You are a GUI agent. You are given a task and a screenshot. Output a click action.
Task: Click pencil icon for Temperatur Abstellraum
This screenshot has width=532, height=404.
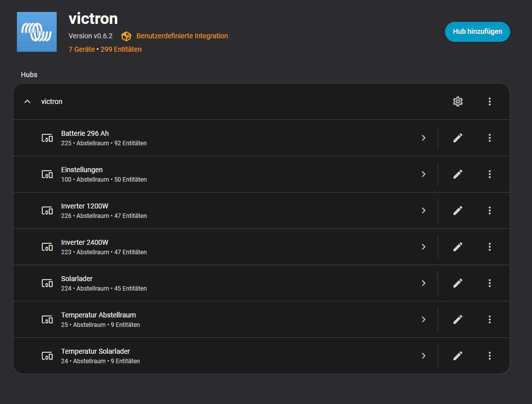457,319
